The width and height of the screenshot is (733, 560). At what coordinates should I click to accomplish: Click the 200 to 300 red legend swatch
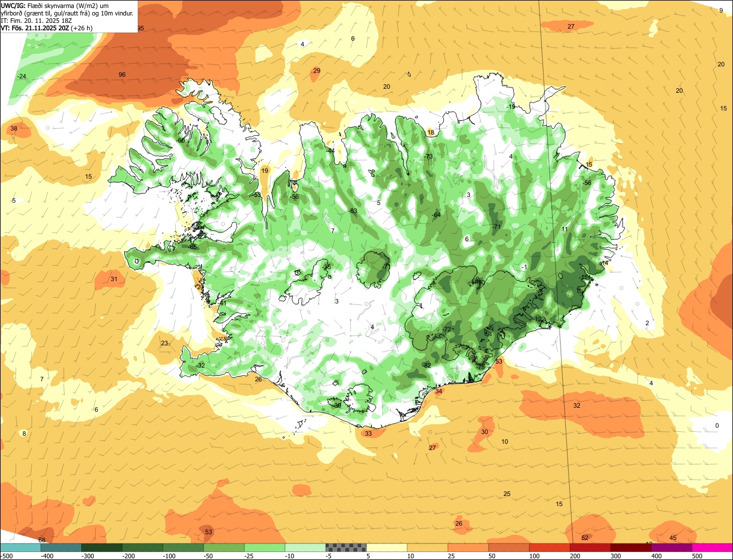click(x=590, y=547)
